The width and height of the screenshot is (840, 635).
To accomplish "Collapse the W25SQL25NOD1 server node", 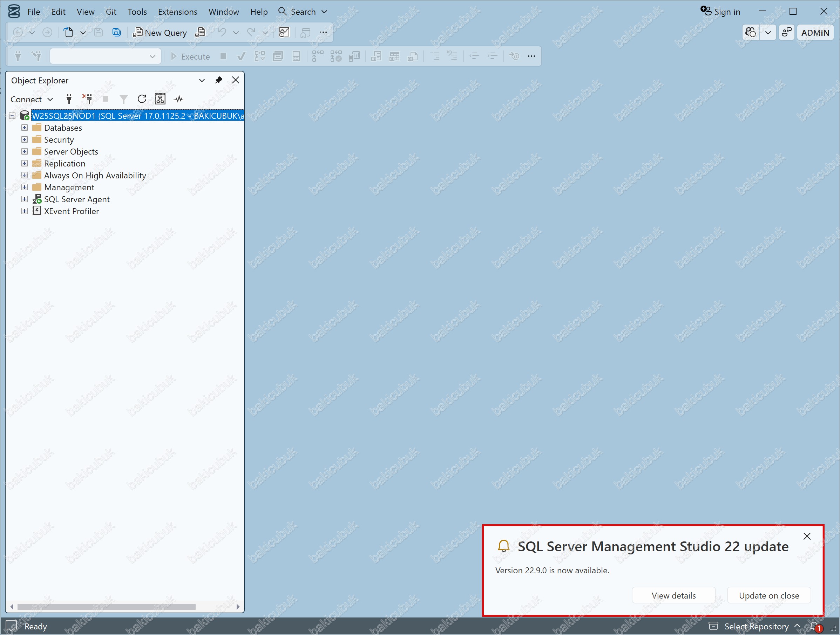I will 12,116.
